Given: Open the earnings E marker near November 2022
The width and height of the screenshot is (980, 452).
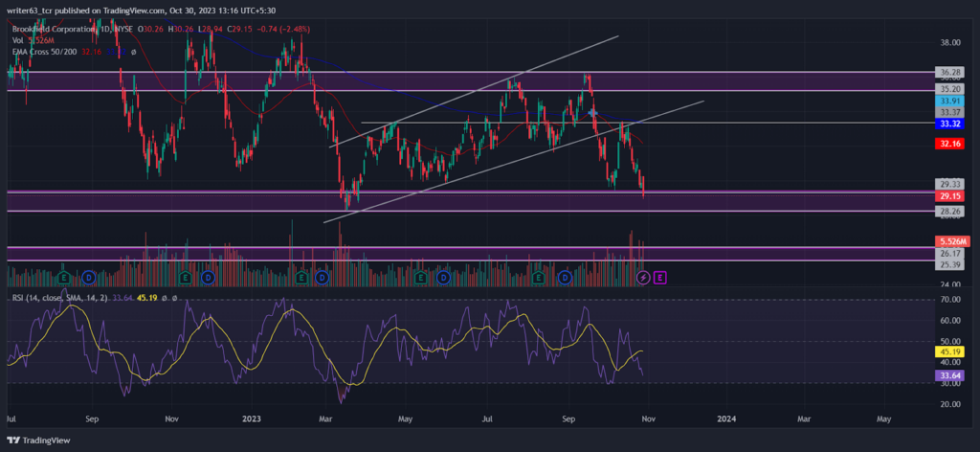Looking at the screenshot, I should point(185,277).
